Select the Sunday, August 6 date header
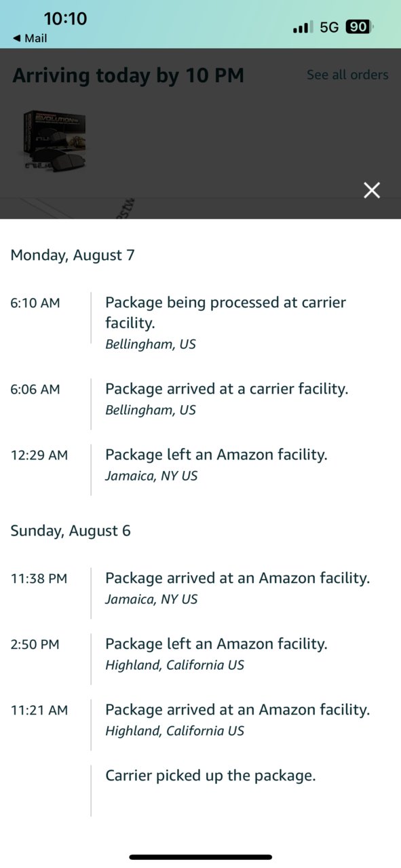This screenshot has width=401, height=868. (71, 531)
